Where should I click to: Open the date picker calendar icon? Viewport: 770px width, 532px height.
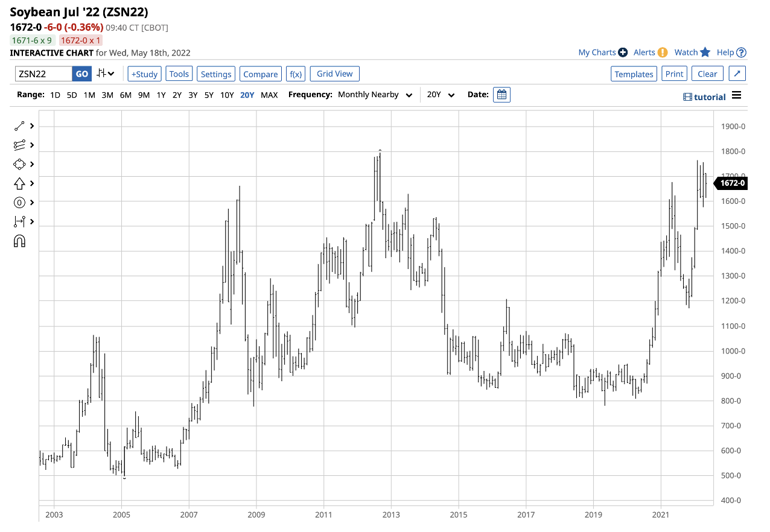click(501, 95)
